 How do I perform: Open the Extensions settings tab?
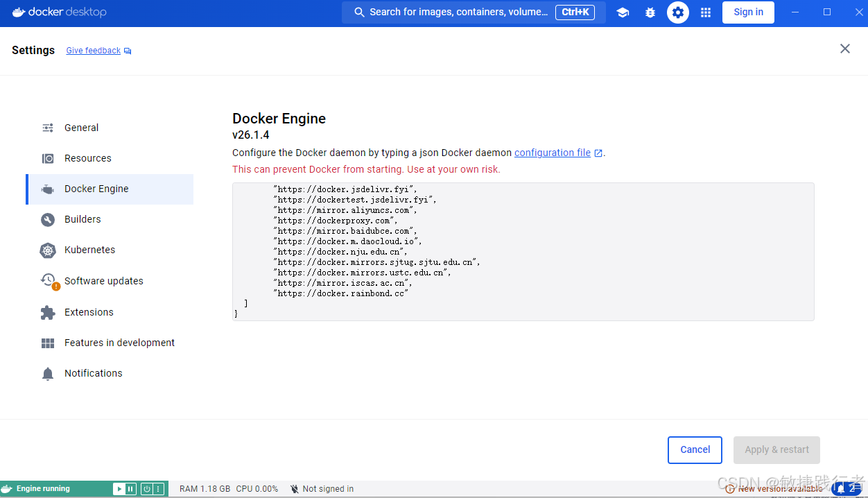pyautogui.click(x=110, y=312)
